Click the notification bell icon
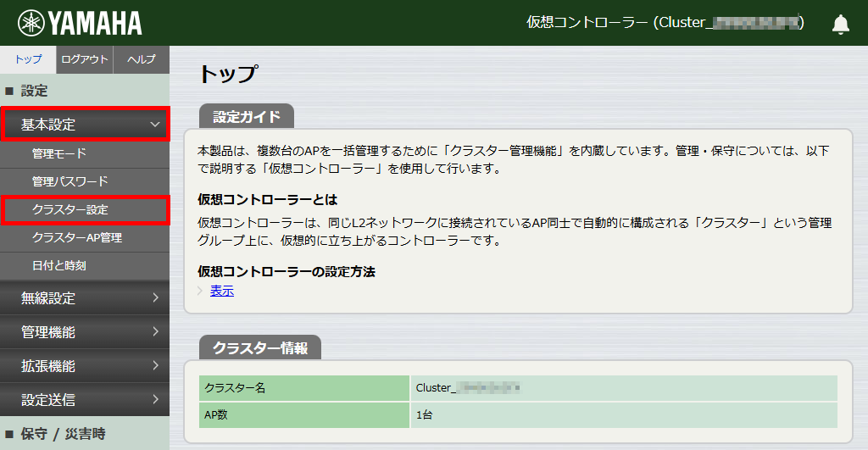Screen dimensions: 868x450 pyautogui.click(x=840, y=24)
